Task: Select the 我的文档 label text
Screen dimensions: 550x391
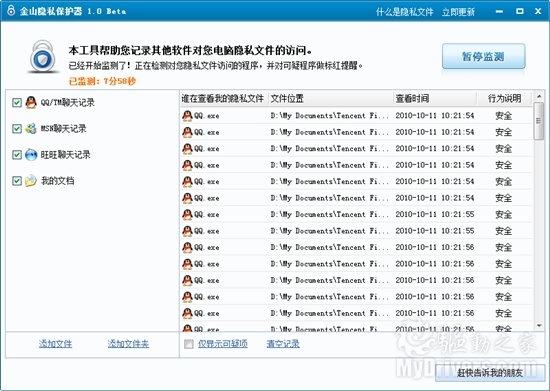Action: tap(57, 181)
